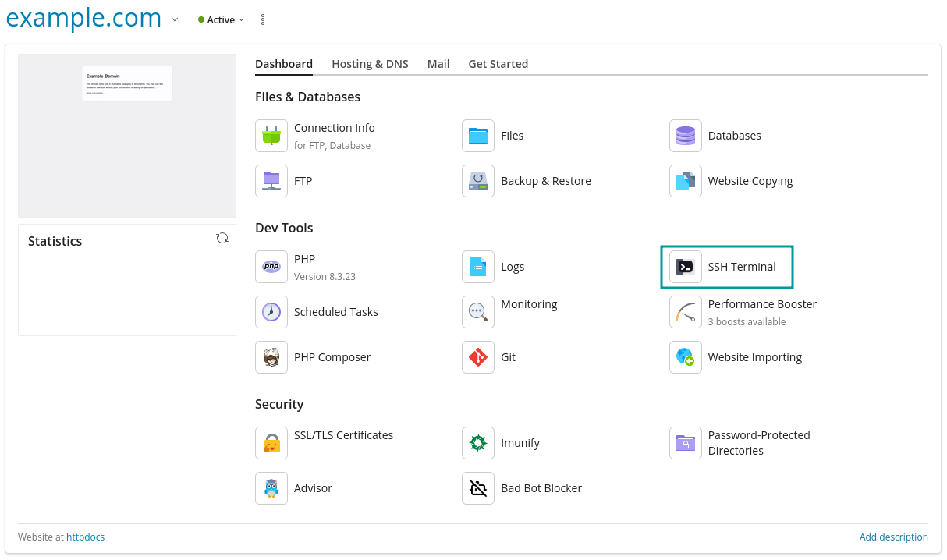Click the Add description link
Screen dimensions: 947x560
(893, 537)
